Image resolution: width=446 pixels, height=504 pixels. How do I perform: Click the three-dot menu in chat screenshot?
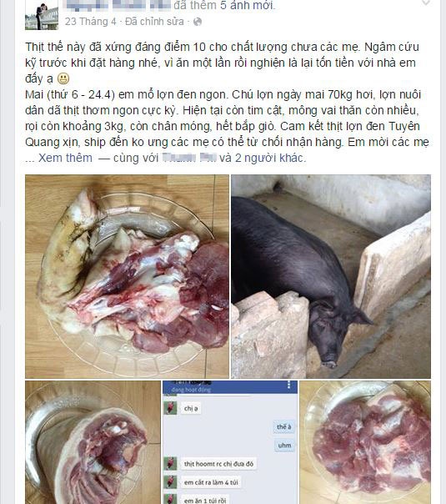click(x=289, y=385)
